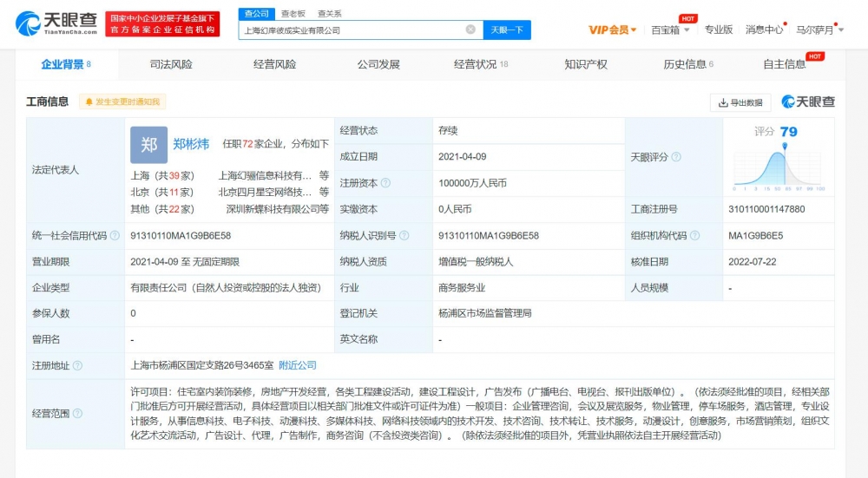This screenshot has height=478, width=868.
Task: Switch to the 公司发展 tab
Action: [378, 64]
